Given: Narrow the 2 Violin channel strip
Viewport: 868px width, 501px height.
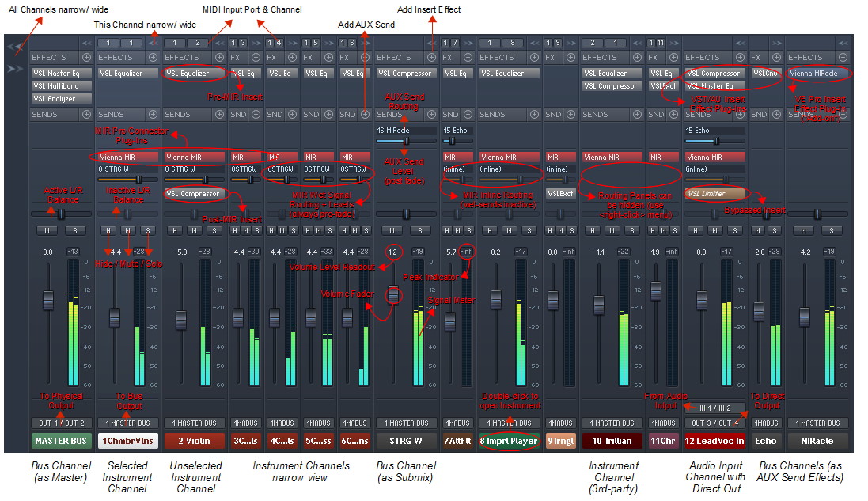Looking at the screenshot, I should pyautogui.click(x=220, y=43).
